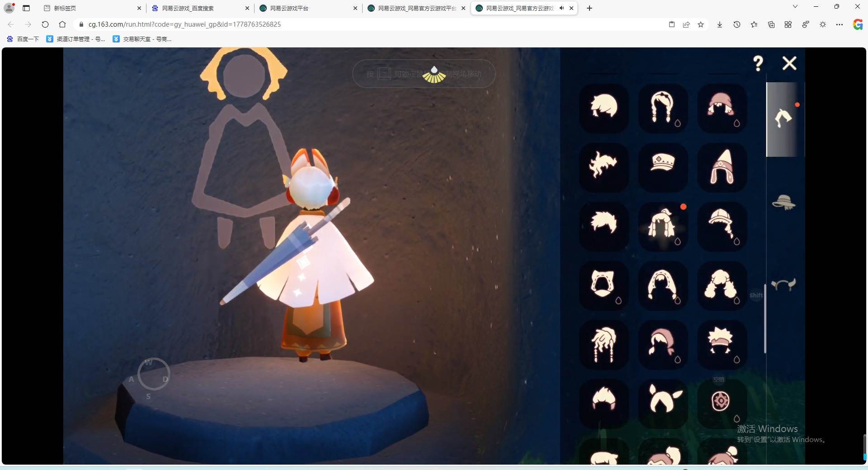This screenshot has height=470, width=868.
Task: Open the 渠道订单管理 bookmark
Action: pyautogui.click(x=76, y=39)
